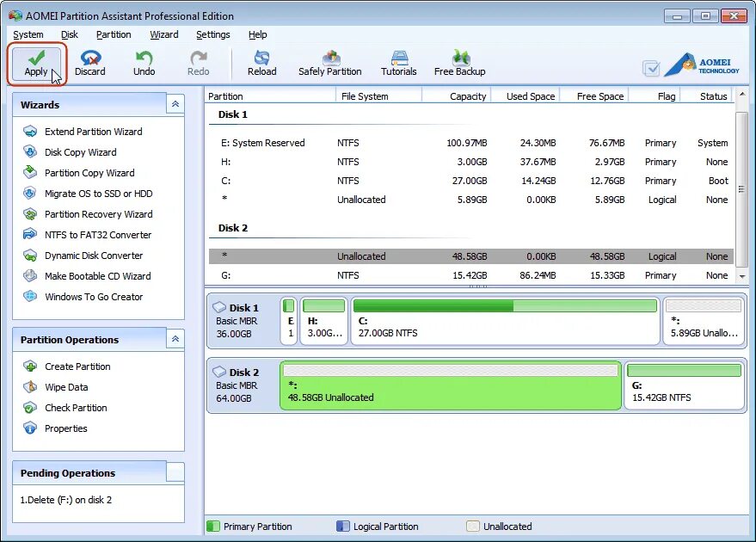Select E: System Reserved partition row
Image resolution: width=756 pixels, height=542 pixels.
click(471, 143)
